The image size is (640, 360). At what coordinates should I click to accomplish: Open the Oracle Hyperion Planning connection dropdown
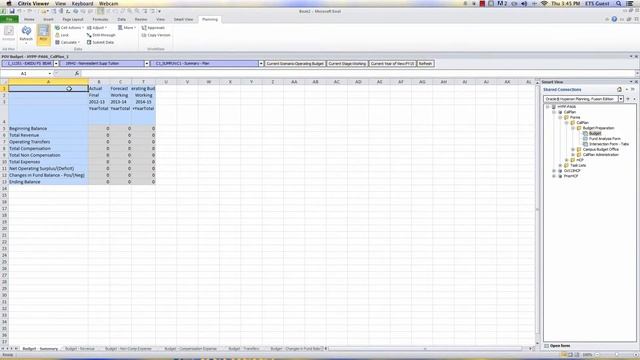pyautogui.click(x=621, y=99)
